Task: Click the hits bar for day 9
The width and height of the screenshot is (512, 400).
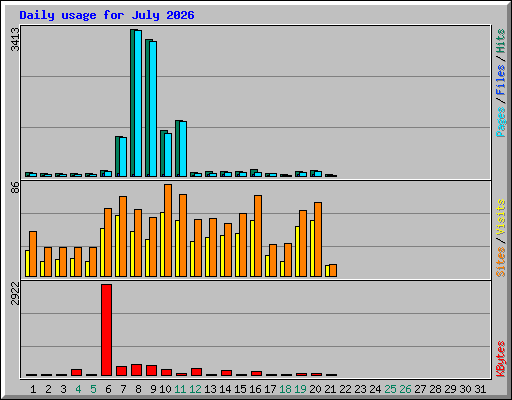Action: (x=147, y=108)
